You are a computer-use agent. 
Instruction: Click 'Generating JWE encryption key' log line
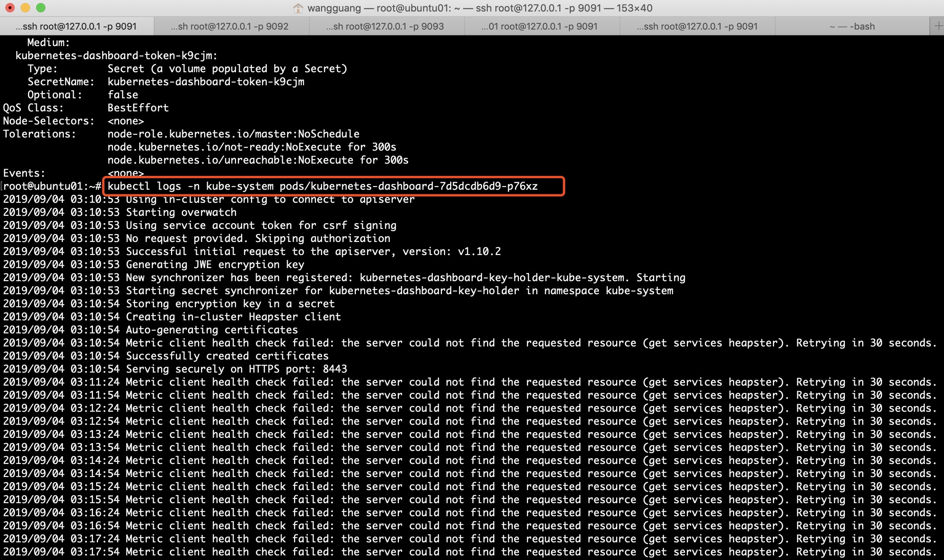point(154,265)
